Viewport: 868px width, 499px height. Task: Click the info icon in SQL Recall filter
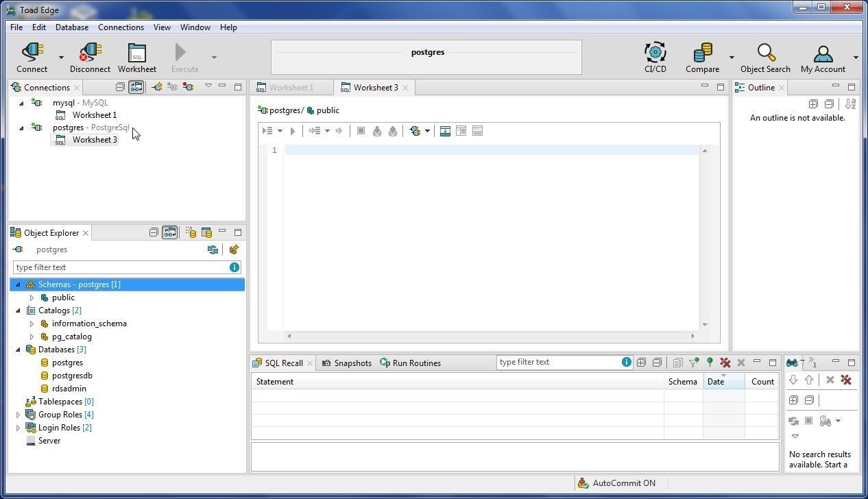[x=626, y=362]
